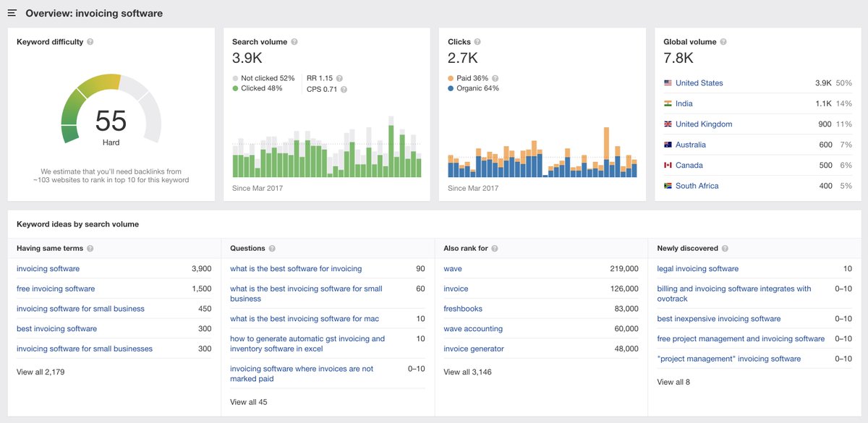Screen dimensions: 868x423
Task: Expand View all 3,146 also rank for
Action: click(467, 372)
